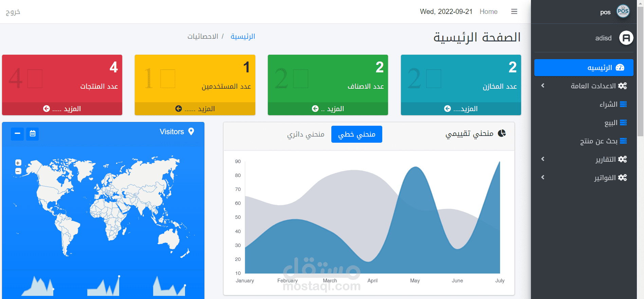Click arrow icon in yellow users card footer

pos(179,108)
